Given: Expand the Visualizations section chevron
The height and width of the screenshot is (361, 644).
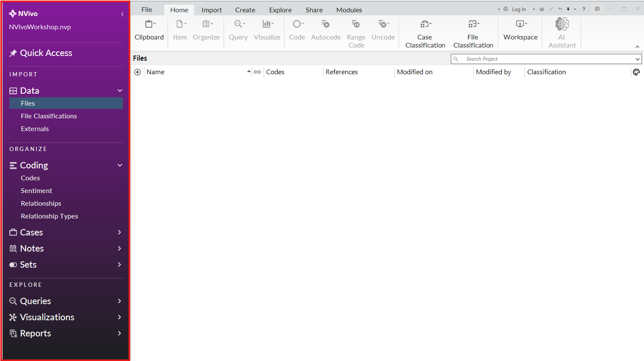Looking at the screenshot, I should point(119,317).
